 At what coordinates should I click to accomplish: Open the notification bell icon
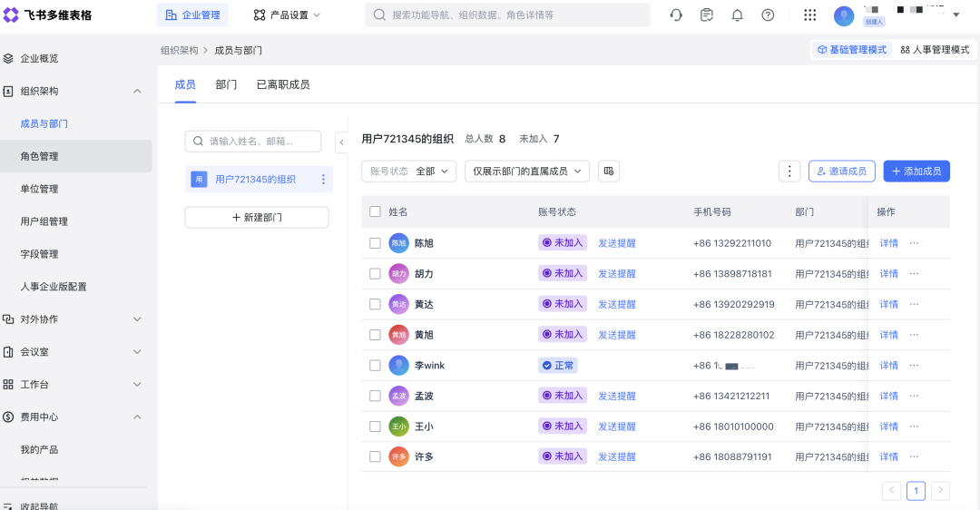pos(738,15)
